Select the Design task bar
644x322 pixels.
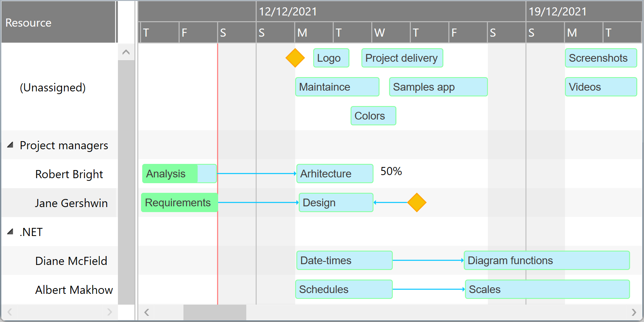[x=335, y=202]
